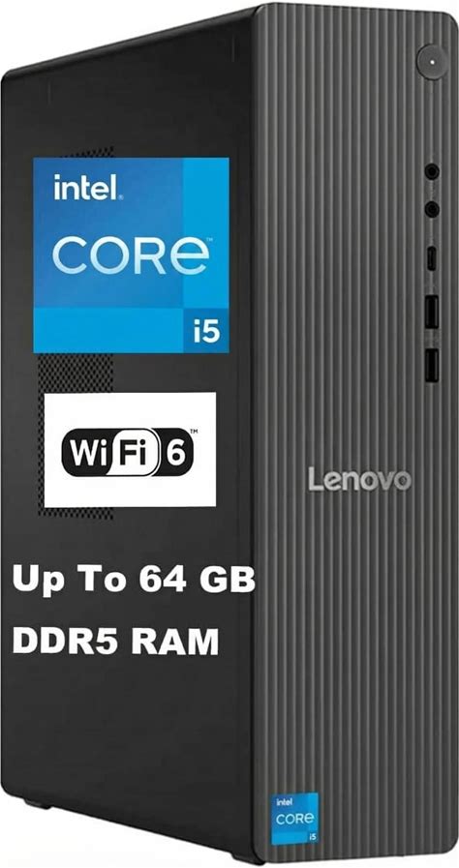Viewport: 459px width, 868px height.
Task: Click the upper audio jack port
Action: (432, 172)
